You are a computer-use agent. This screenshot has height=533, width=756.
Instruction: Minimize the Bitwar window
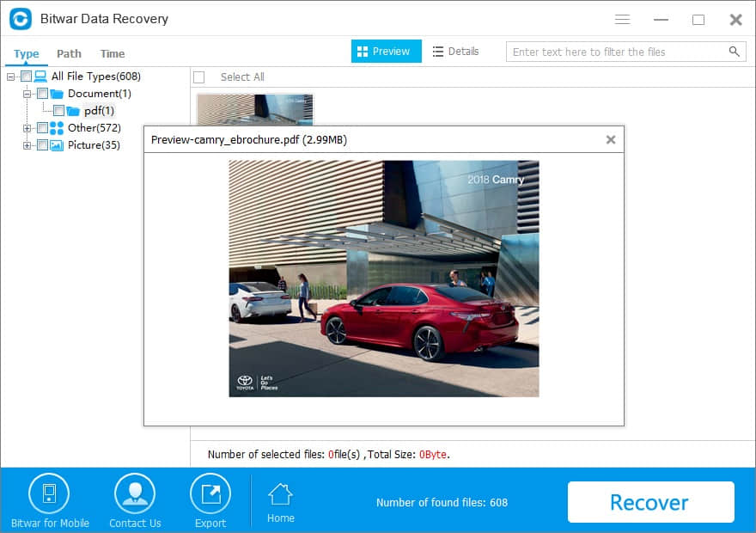click(x=661, y=20)
